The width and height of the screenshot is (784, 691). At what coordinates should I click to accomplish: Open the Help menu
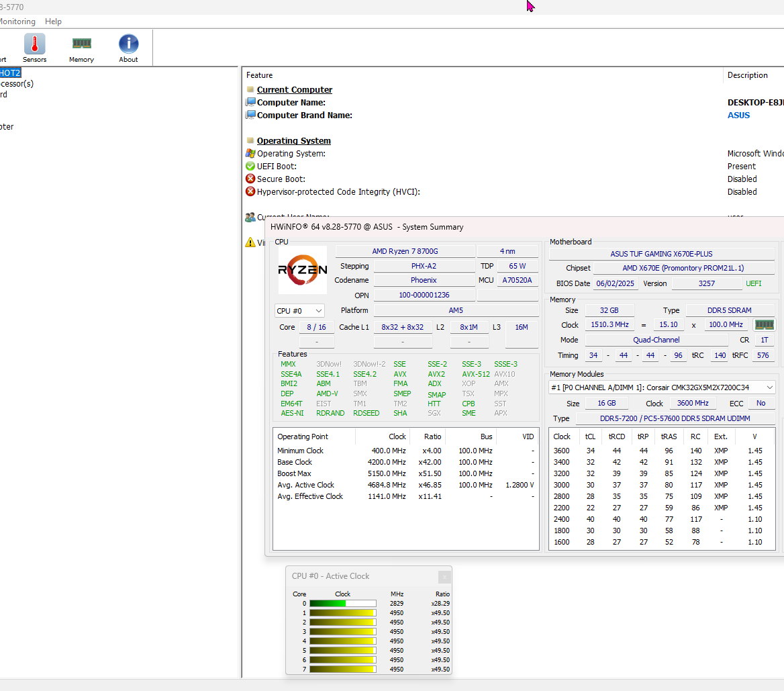(53, 21)
